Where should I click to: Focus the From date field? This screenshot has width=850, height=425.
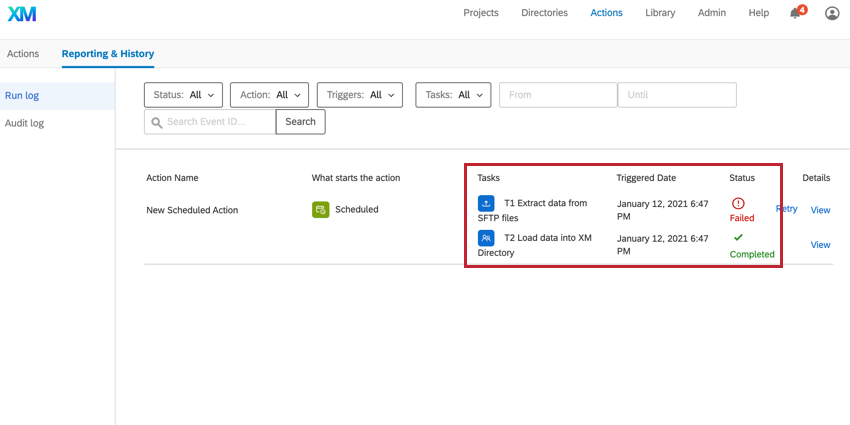[x=558, y=95]
